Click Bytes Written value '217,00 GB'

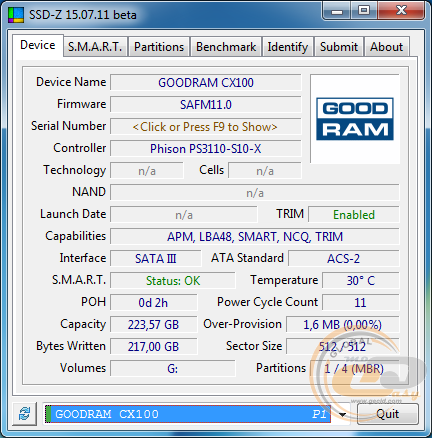click(154, 347)
